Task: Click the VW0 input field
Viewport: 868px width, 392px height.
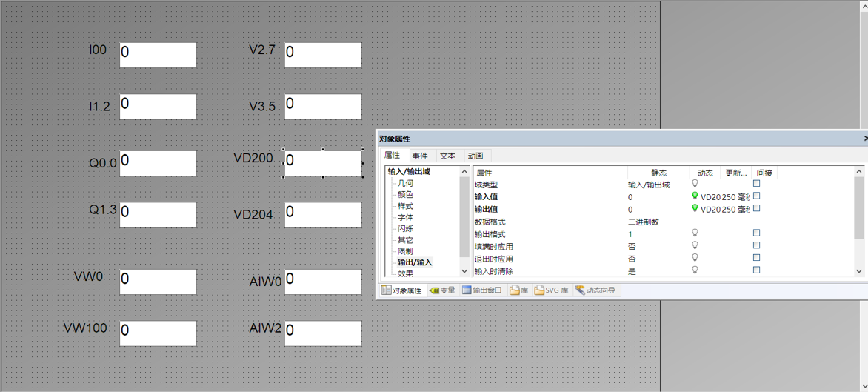Action: [158, 282]
